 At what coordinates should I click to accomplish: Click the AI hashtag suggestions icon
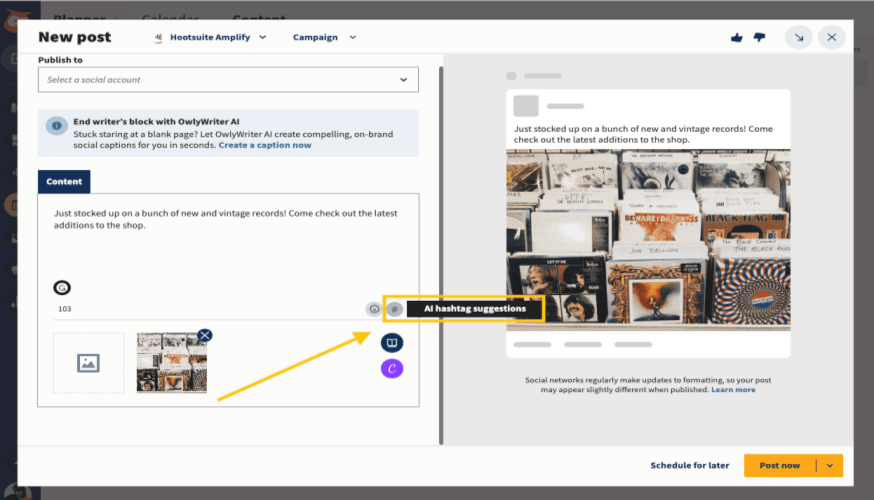coord(395,309)
